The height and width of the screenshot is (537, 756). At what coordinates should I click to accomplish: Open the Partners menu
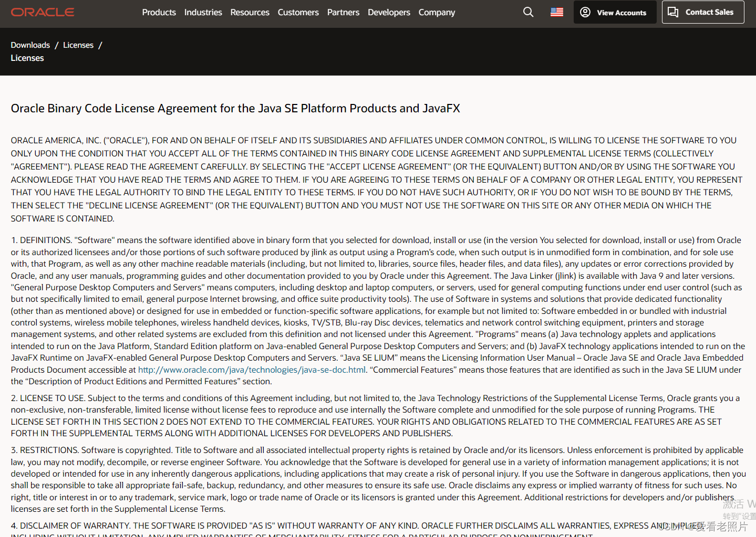tap(344, 12)
